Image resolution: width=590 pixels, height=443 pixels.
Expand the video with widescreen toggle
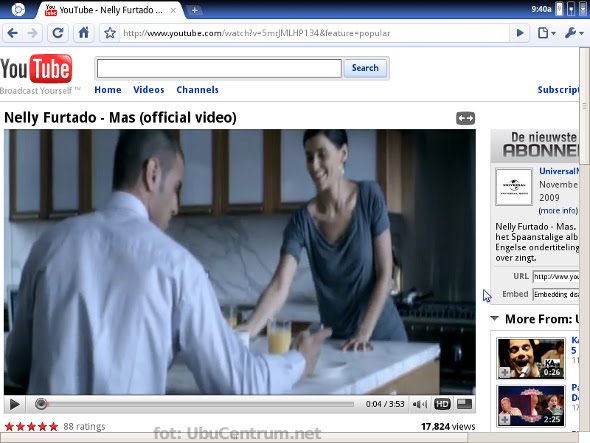465,118
